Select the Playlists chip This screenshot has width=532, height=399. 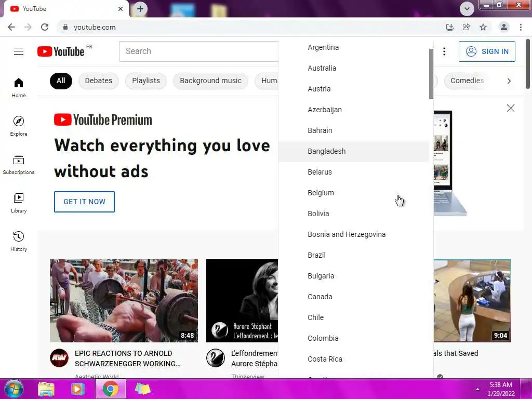[146, 81]
